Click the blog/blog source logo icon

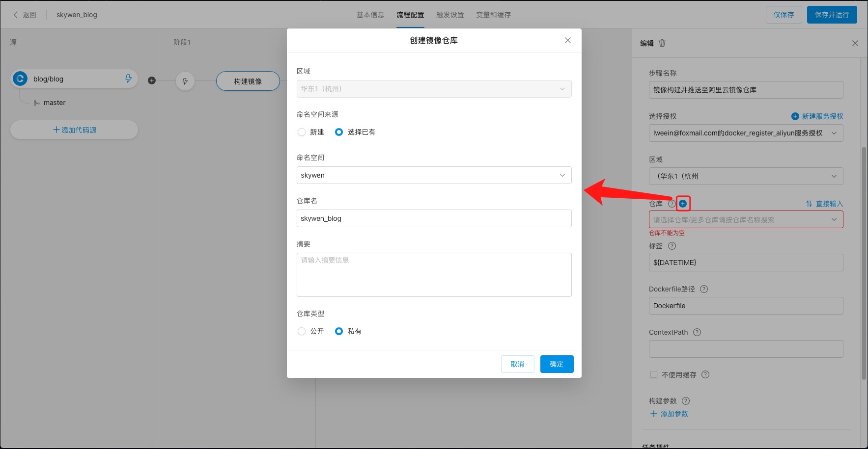20,79
